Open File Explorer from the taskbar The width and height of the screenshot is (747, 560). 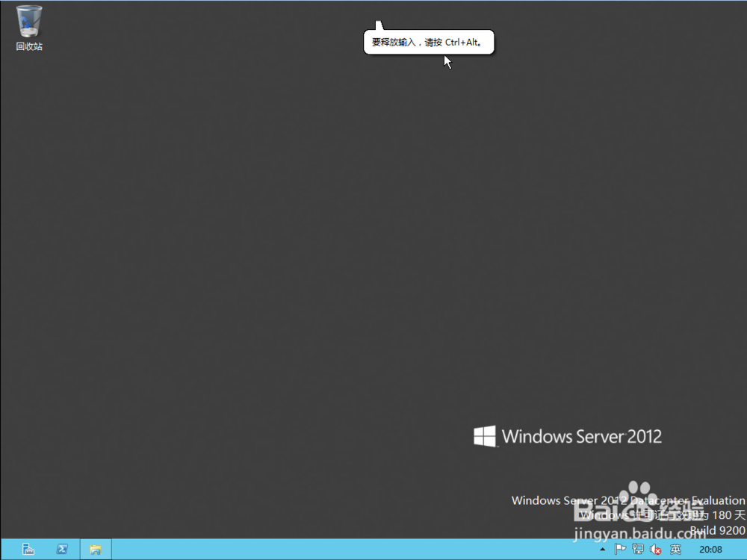tap(96, 549)
